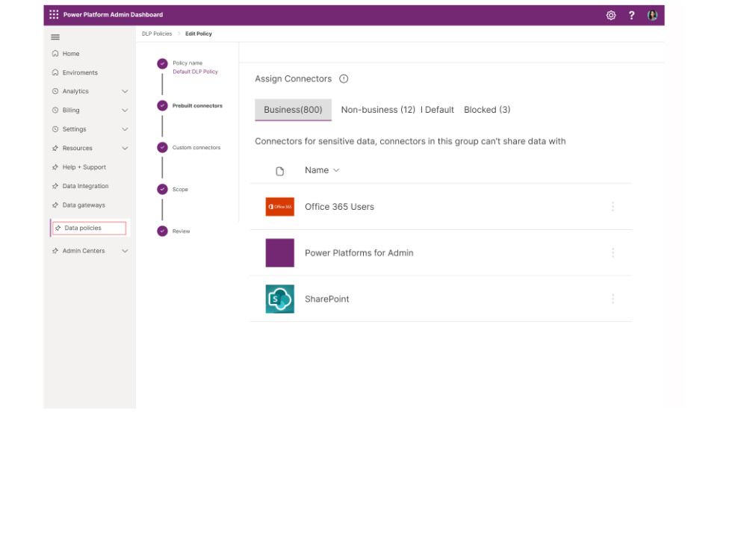Click the SharePoint connector logo
The width and height of the screenshot is (747, 560).
tap(279, 299)
